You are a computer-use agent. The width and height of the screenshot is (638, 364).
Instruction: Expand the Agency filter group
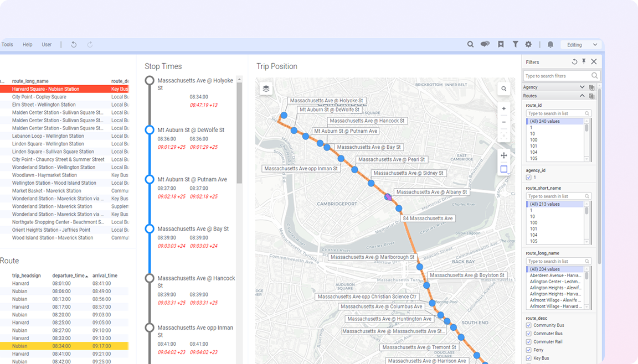(582, 87)
